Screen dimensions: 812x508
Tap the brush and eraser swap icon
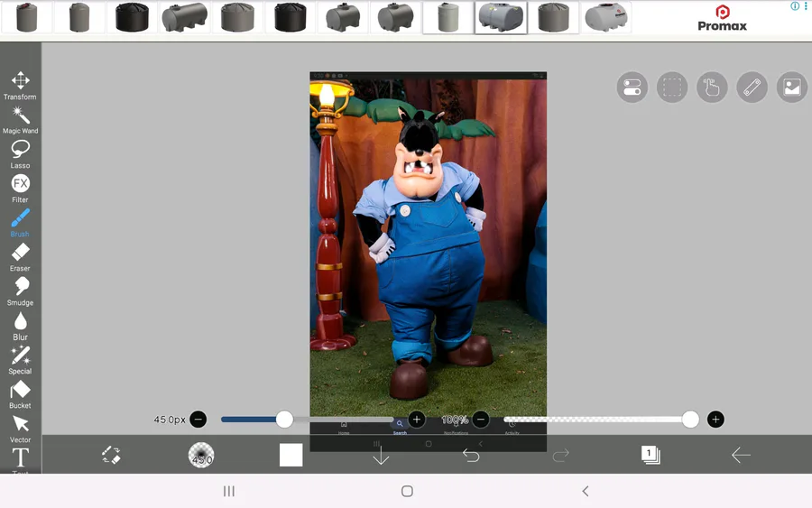111,455
